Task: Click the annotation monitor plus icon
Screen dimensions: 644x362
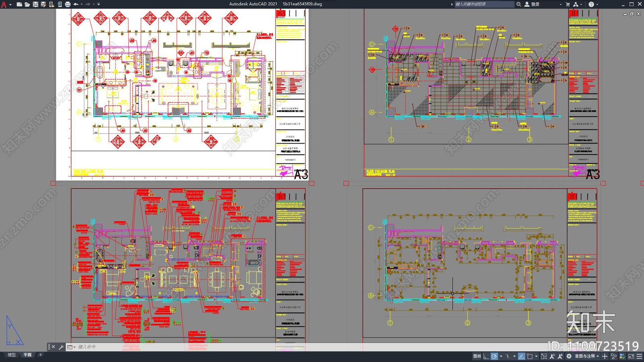Action: pos(605,356)
